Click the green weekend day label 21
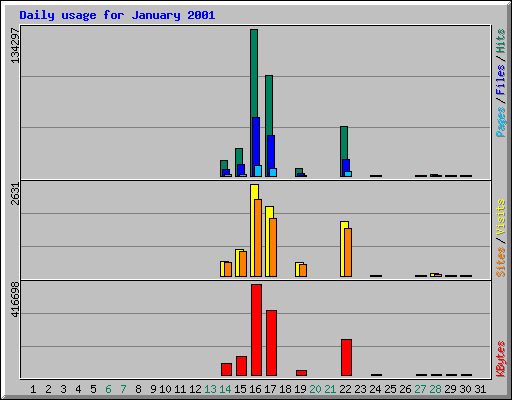This screenshot has width=512, height=400. [x=330, y=389]
